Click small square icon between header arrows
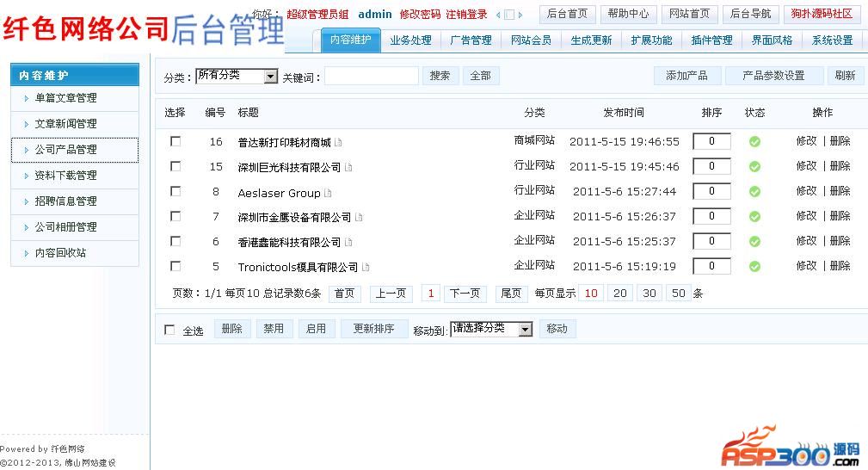The width and height of the screenshot is (868, 470). [509, 15]
